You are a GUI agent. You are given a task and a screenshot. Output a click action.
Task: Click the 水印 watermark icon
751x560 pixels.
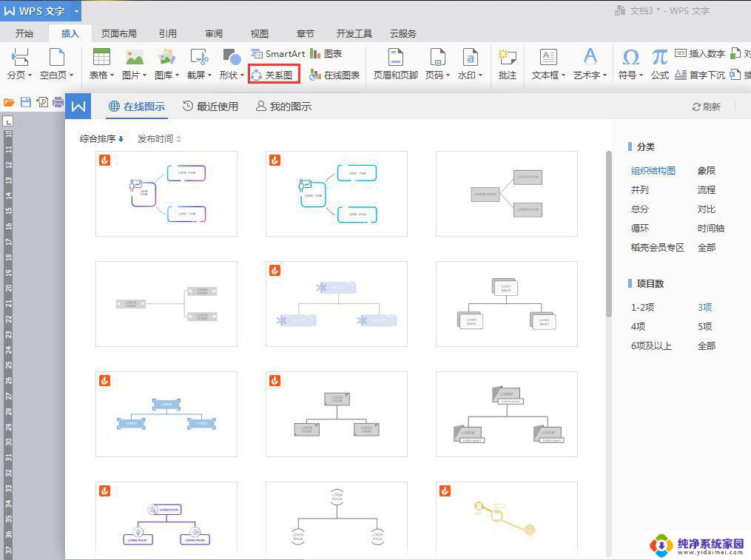tap(470, 58)
